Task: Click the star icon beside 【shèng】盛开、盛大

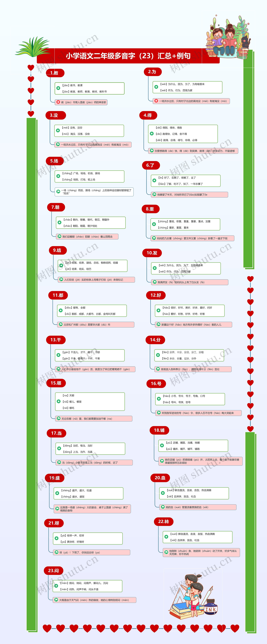Action: (57, 493)
